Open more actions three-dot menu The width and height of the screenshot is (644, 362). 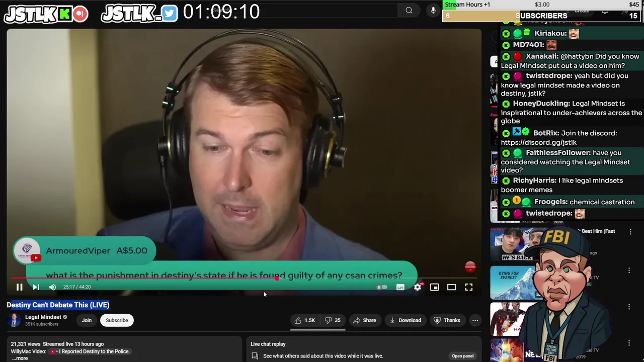(x=475, y=320)
